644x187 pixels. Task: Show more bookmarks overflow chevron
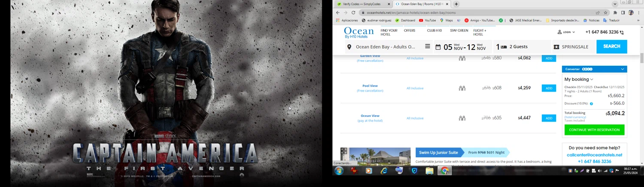(638, 20)
